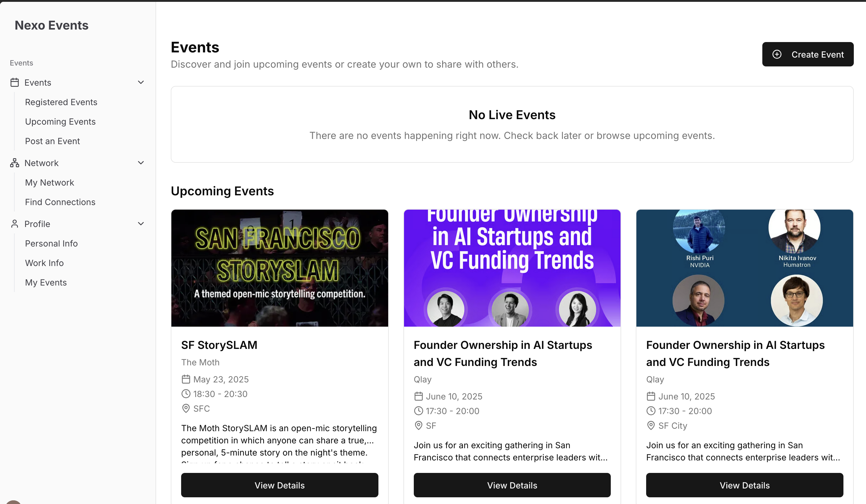Viewport: 866px width, 504px height.
Task: Click the calendar icon beside Events in sidebar
Action: [x=14, y=82]
